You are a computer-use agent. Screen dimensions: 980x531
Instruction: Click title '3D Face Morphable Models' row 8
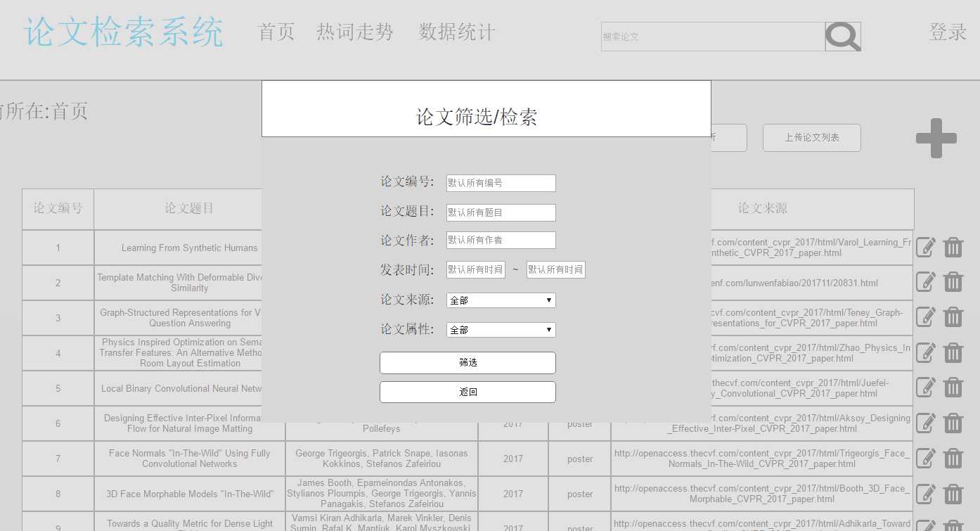tap(190, 494)
